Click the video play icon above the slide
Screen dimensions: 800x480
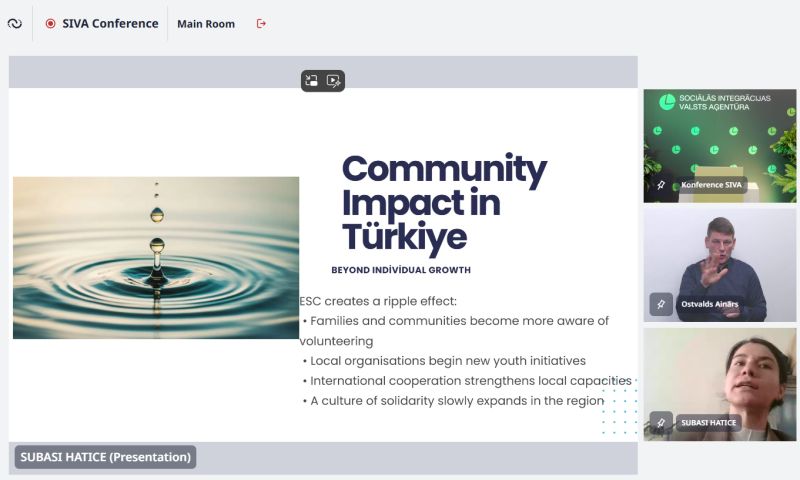tap(334, 82)
